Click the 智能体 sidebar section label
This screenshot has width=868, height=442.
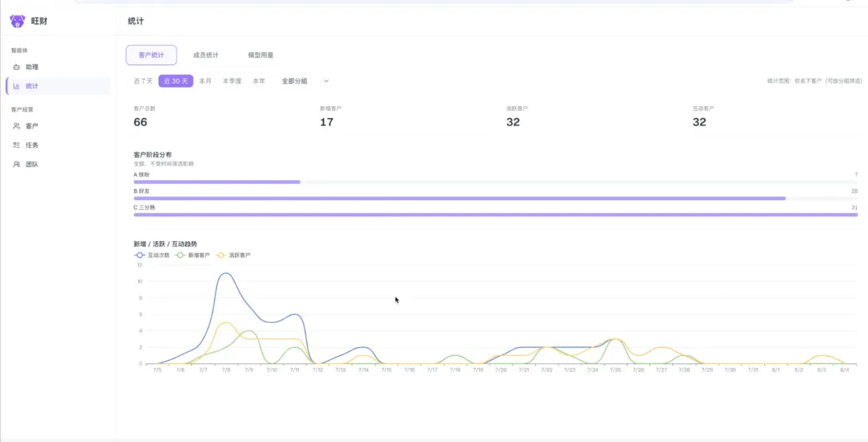[19, 51]
